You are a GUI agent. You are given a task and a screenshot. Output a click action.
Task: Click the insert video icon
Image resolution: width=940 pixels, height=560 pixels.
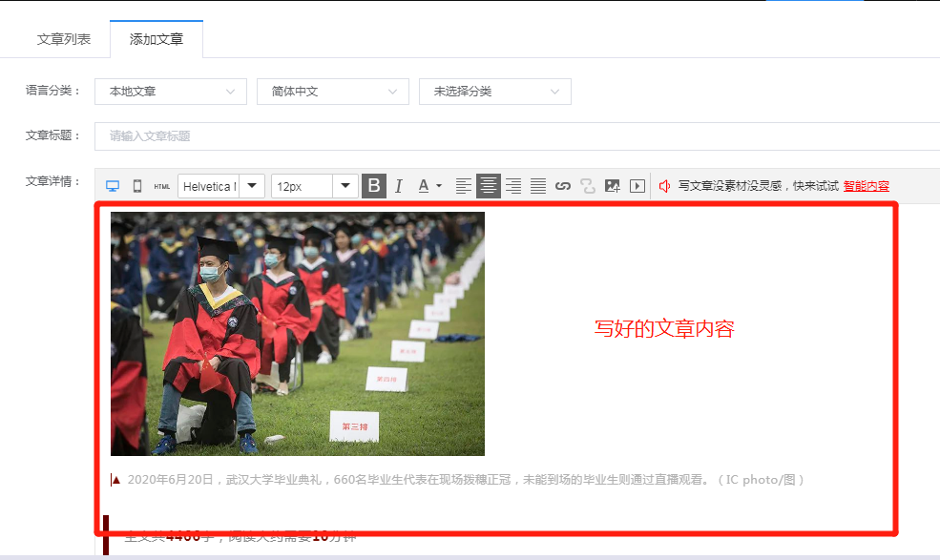click(637, 186)
